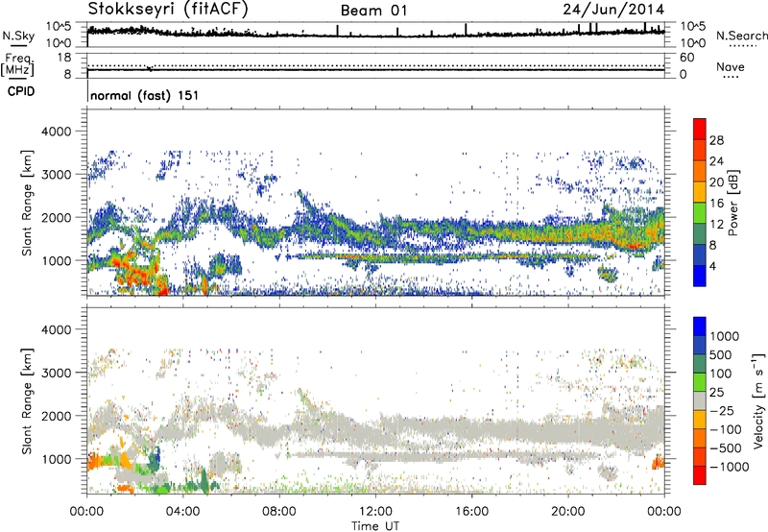Click the '4000' tick of power panel
This screenshot has height=532, width=768.
56,132
